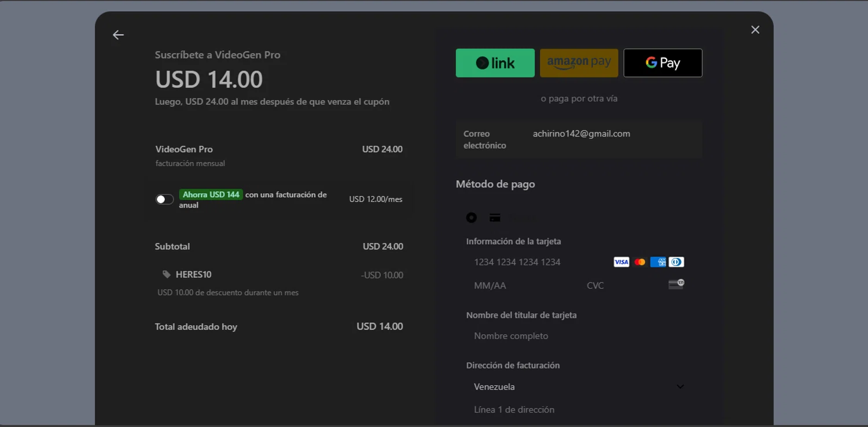Click the Ahorra USD 144 badge
The height and width of the screenshot is (427, 868).
[211, 194]
